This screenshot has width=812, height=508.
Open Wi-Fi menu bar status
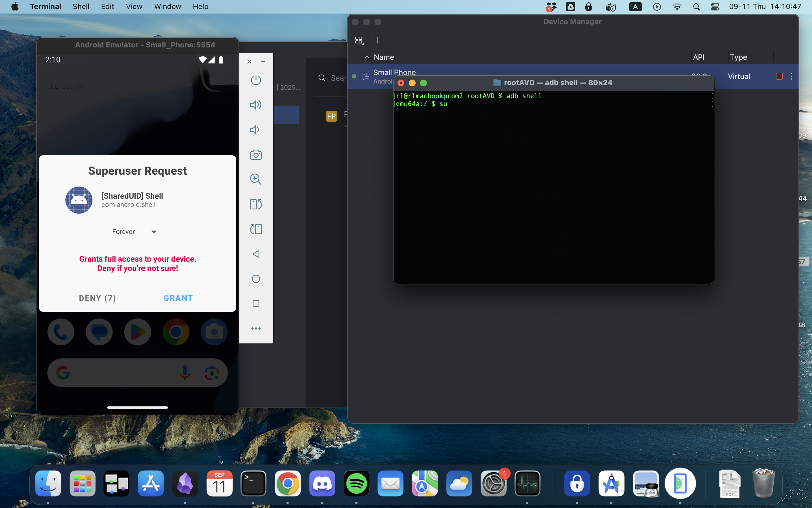[677, 7]
